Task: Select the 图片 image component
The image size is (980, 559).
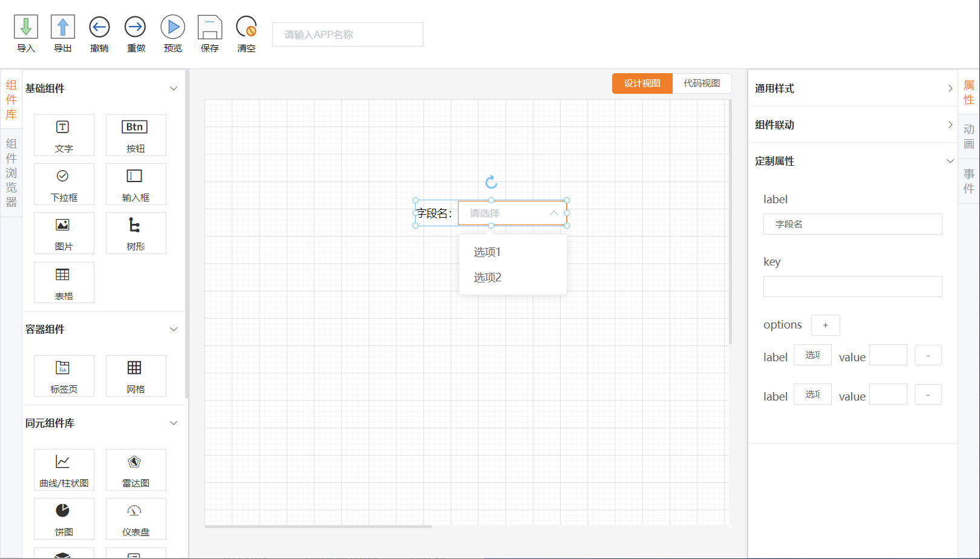Action: [x=64, y=234]
